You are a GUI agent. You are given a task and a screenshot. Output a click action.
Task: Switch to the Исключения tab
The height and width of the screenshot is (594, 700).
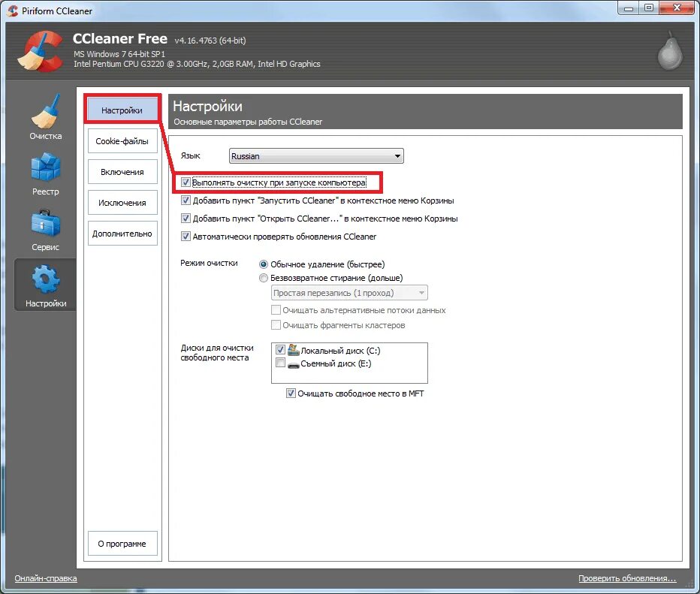[x=122, y=203]
